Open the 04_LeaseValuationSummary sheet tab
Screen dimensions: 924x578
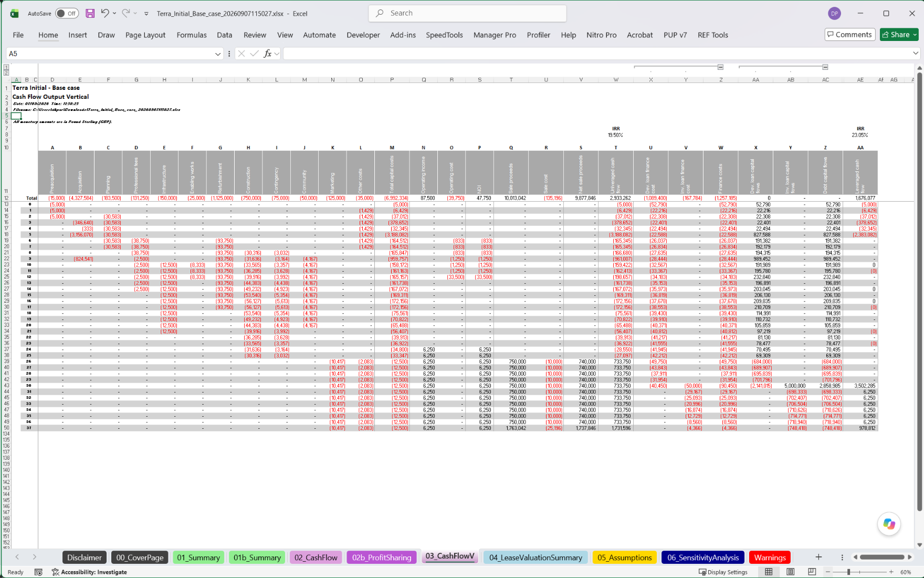coord(535,558)
